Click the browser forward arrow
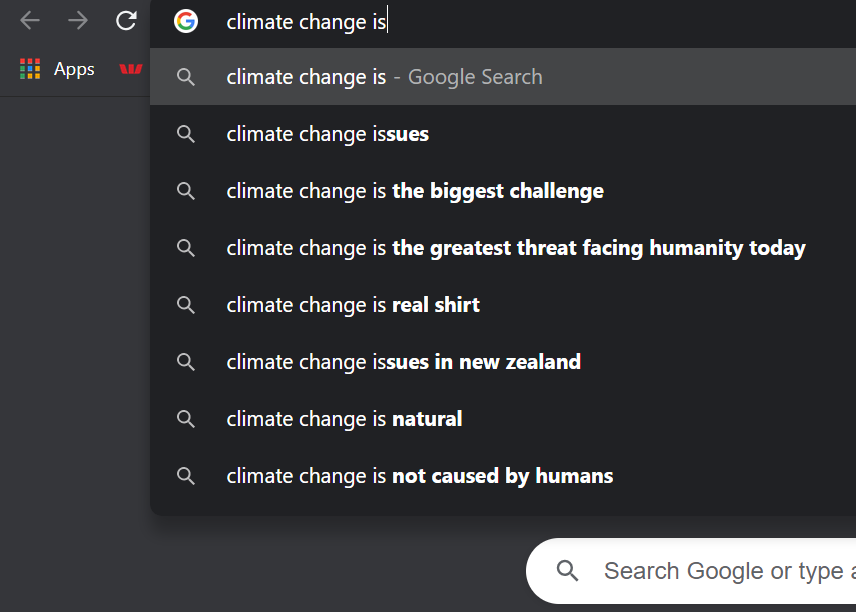856x612 pixels. pyautogui.click(x=78, y=21)
